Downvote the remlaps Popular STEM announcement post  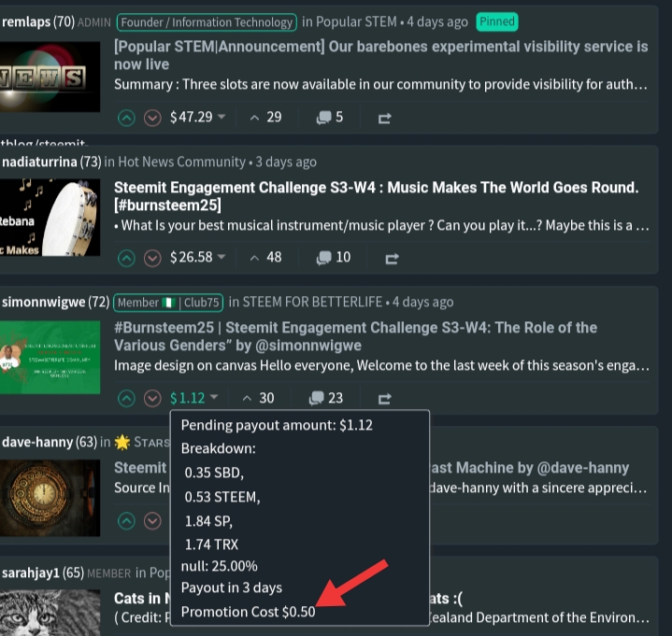(x=152, y=118)
